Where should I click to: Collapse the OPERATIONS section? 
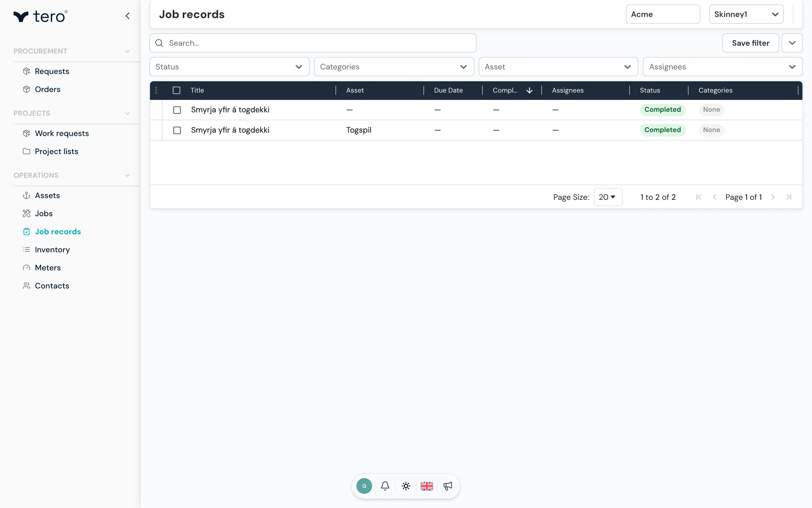tap(127, 175)
